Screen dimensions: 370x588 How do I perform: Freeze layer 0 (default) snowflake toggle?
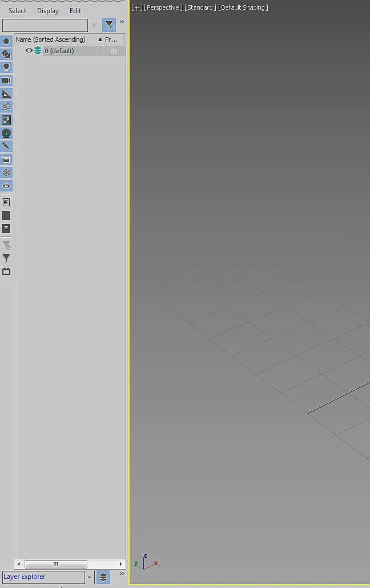pos(114,51)
